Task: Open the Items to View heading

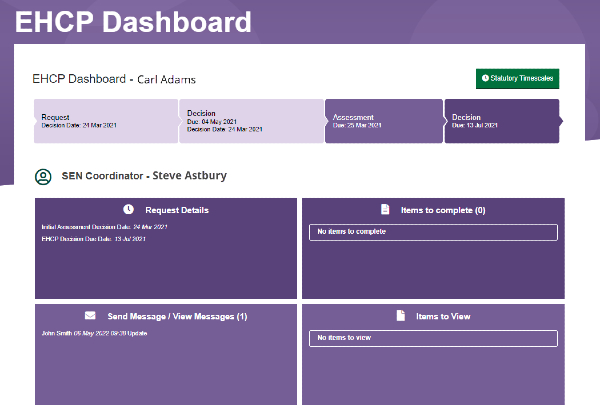Action: pos(443,316)
